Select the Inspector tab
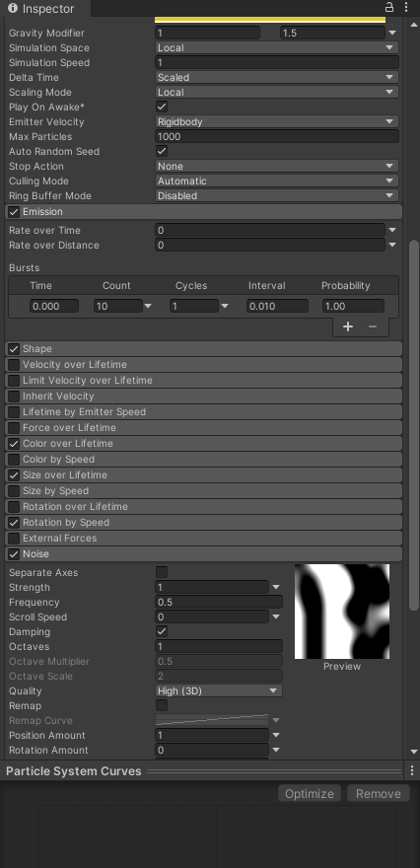The image size is (420, 868). click(45, 8)
